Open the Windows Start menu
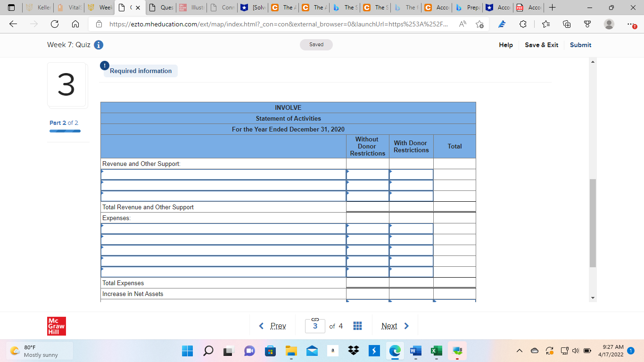The image size is (644, 362). (187, 351)
